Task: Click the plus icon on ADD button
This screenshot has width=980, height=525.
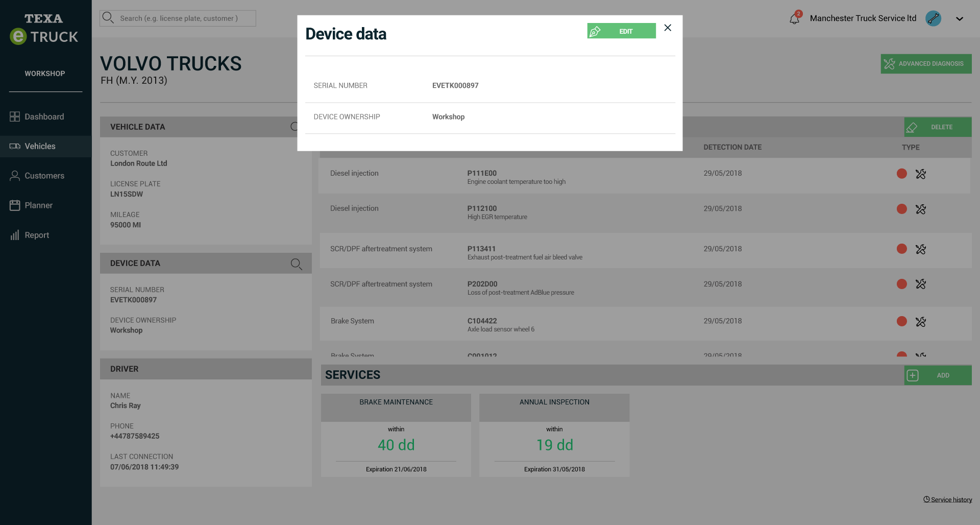Action: coord(913,375)
